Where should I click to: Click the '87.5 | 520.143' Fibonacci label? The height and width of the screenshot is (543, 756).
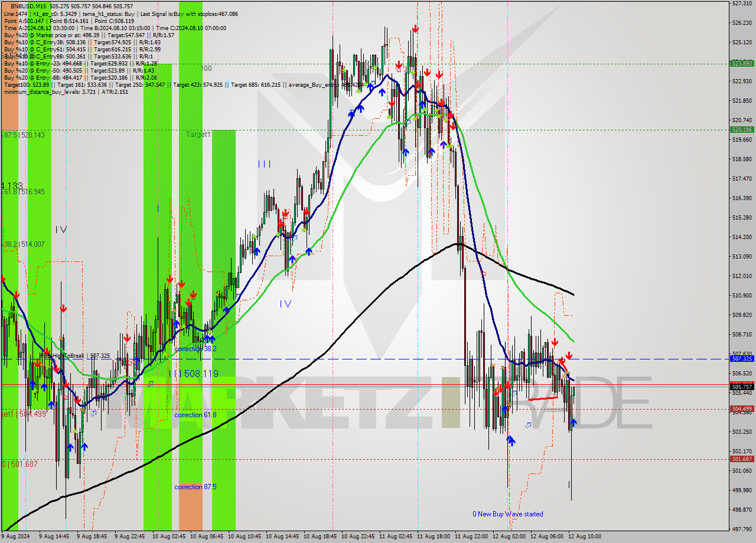tap(25, 135)
